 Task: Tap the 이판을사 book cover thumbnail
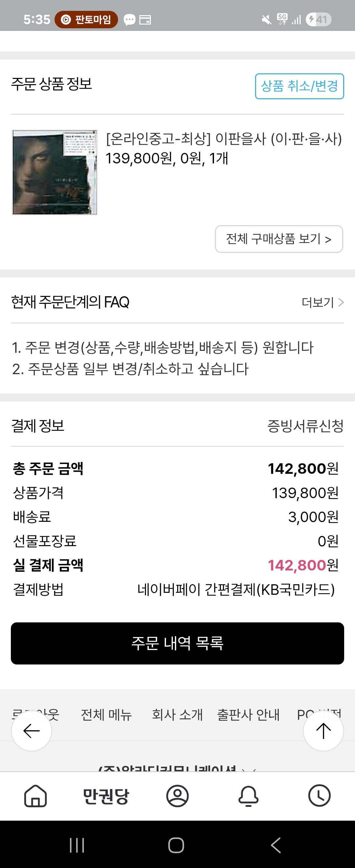coord(55,172)
